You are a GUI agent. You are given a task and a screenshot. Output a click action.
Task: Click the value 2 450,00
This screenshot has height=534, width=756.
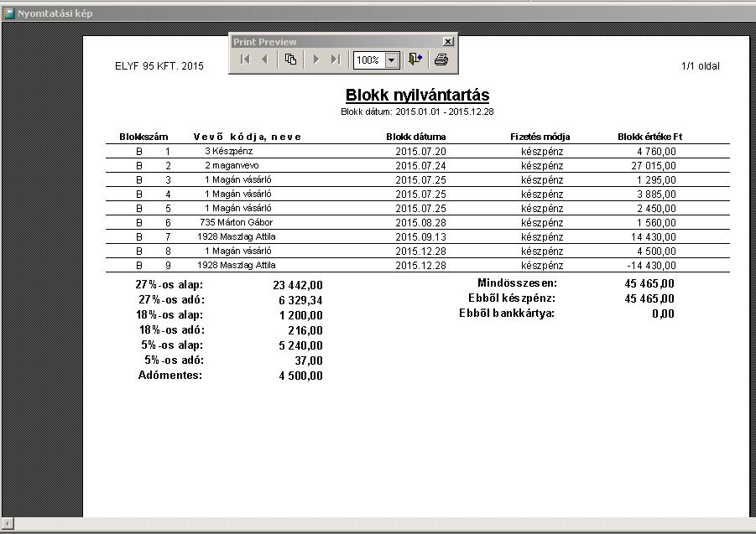pos(656,209)
